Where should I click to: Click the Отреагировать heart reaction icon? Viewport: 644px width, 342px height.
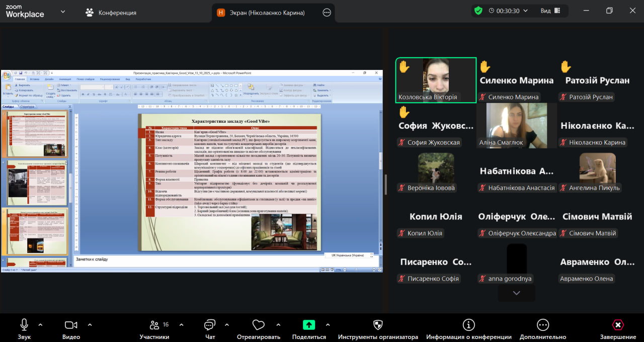(x=259, y=325)
